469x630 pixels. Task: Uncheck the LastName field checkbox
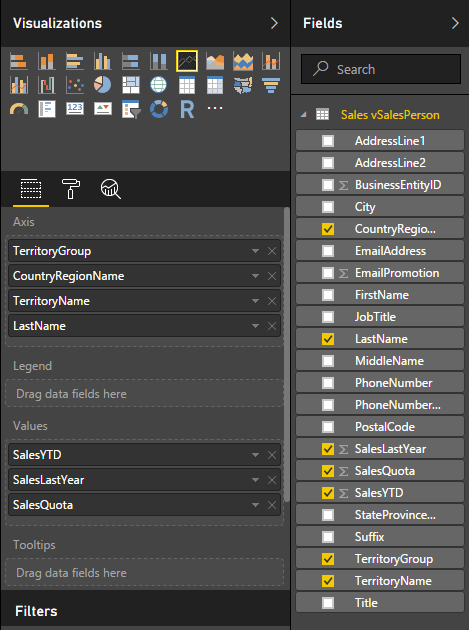click(328, 339)
